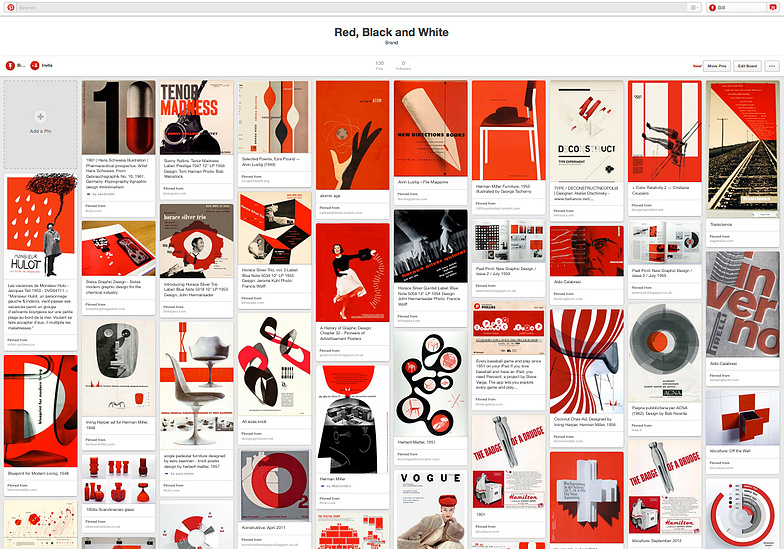
Task: Click the Edit Board button
Action: pos(748,66)
